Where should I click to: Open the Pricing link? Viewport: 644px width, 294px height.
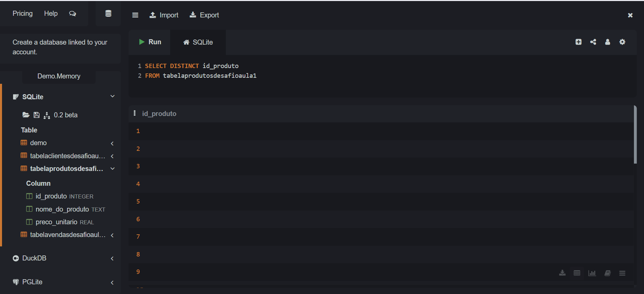[22, 13]
